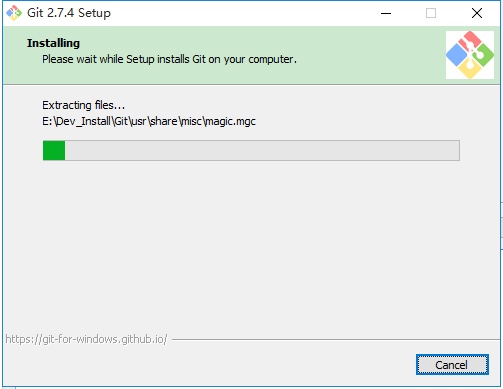503x389 pixels.
Task: Click the blank area below the progress bar
Action: coord(251,247)
